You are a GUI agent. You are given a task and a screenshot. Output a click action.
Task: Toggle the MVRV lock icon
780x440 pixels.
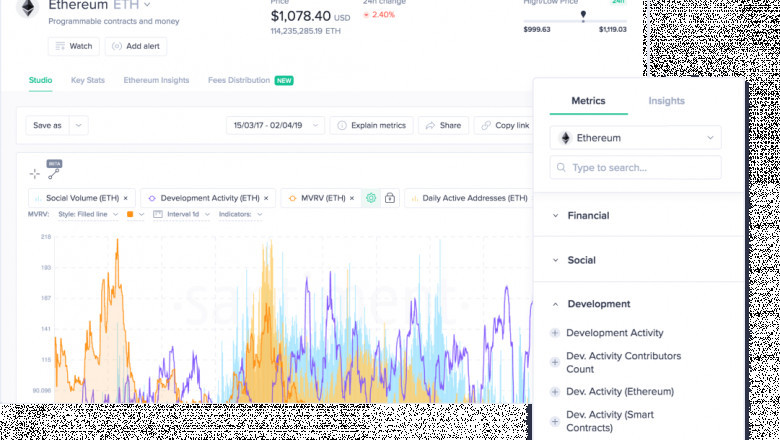point(390,198)
